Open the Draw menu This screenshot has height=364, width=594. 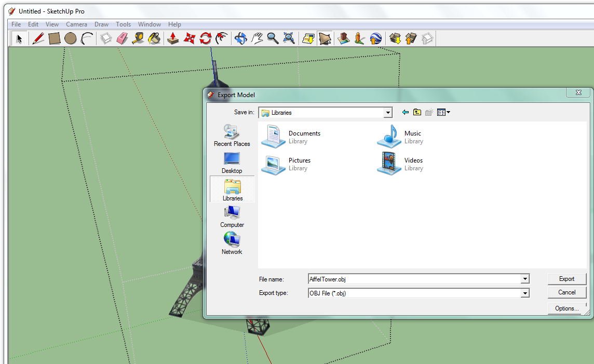click(102, 24)
